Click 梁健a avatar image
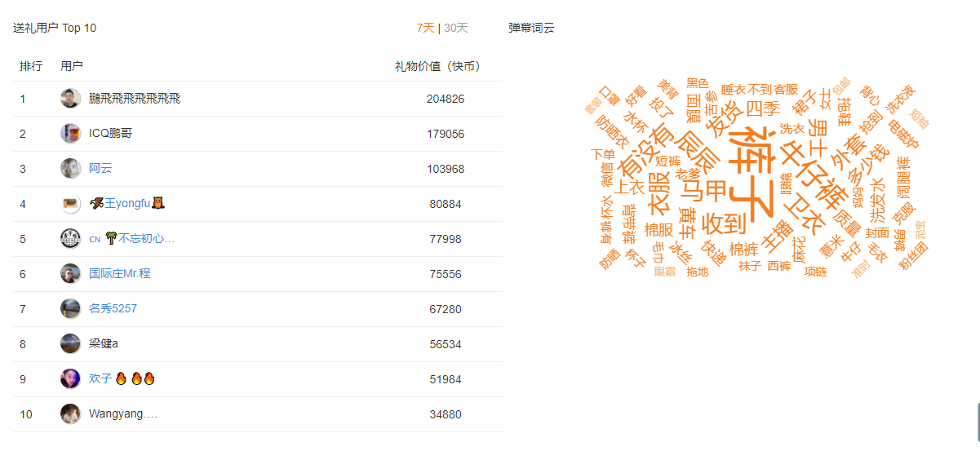The width and height of the screenshot is (980, 451). 70,344
